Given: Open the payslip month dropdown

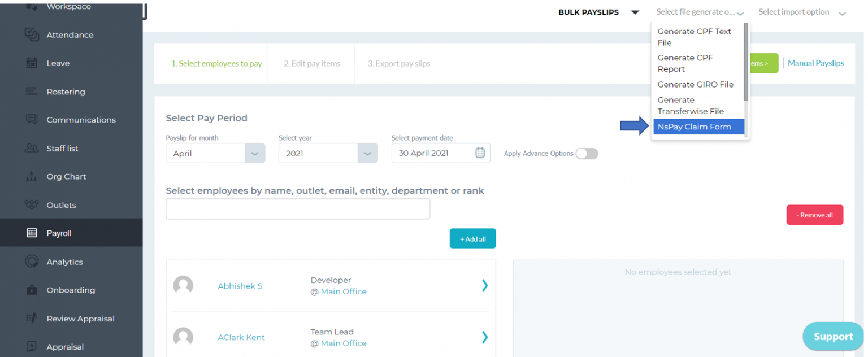Looking at the screenshot, I should pyautogui.click(x=255, y=153).
